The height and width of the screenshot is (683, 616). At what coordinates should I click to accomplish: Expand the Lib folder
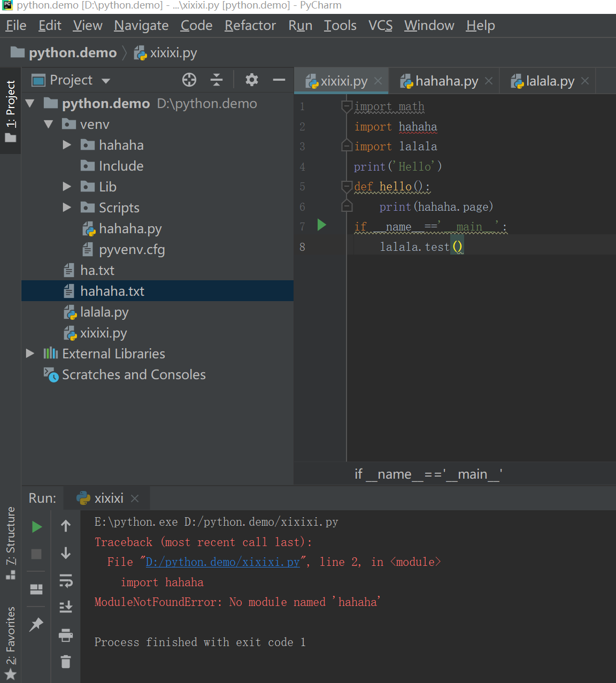67,187
